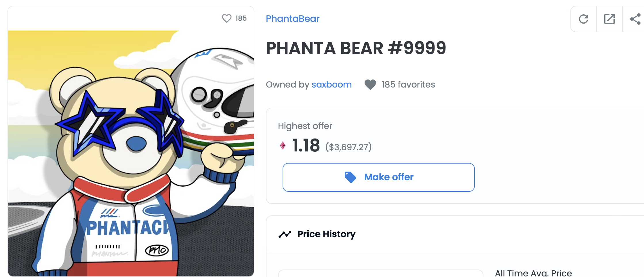Viewport: 644px width, 277px height.
Task: Click the 185 count above the artwork
Action: pos(241,18)
